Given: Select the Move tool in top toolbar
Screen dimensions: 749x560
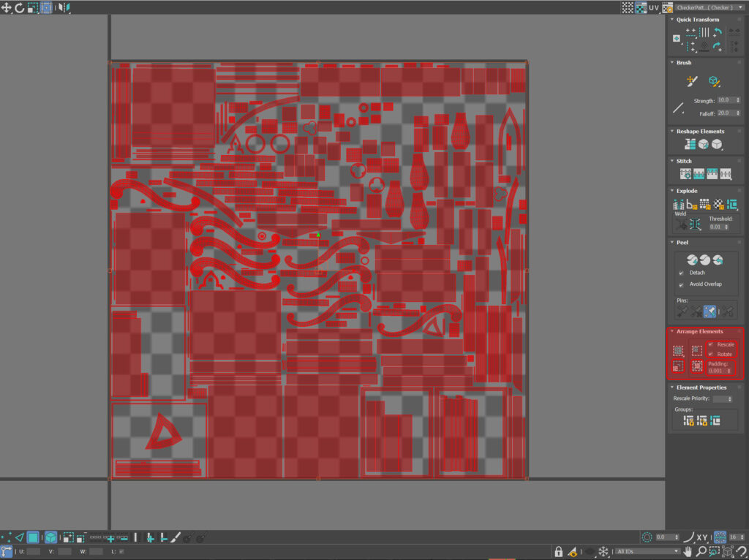Looking at the screenshot, I should [6, 7].
